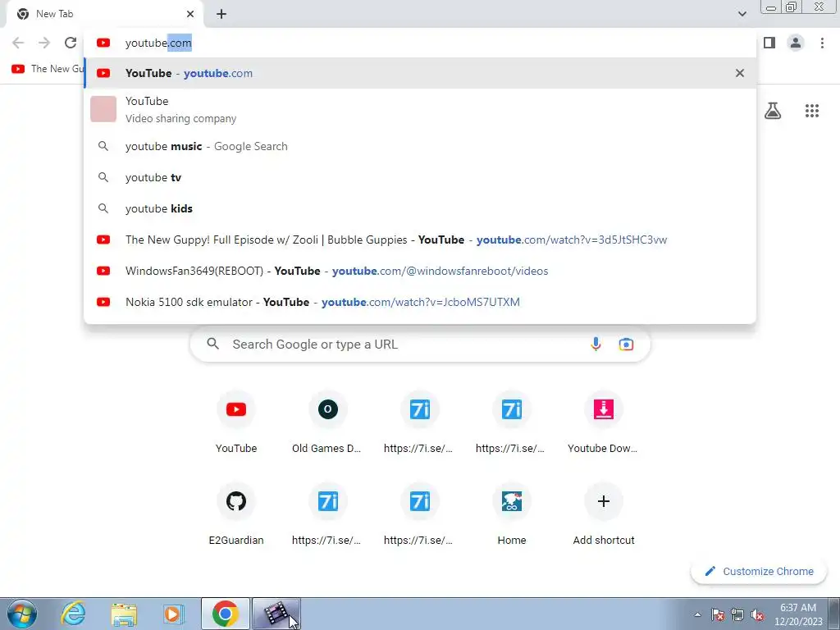Choose the youtube music search suggestion
840x630 pixels.
point(420,146)
